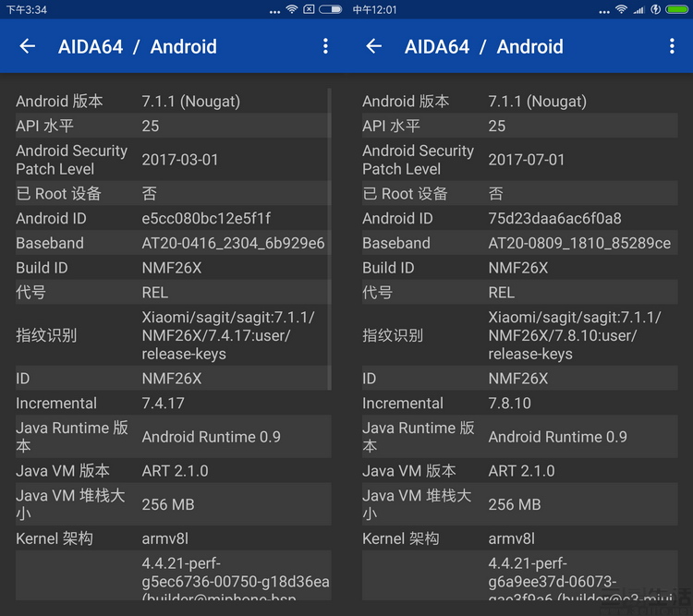Select the left screen's ART 2.1.0 value
This screenshot has width=693, height=616.
pyautogui.click(x=175, y=471)
